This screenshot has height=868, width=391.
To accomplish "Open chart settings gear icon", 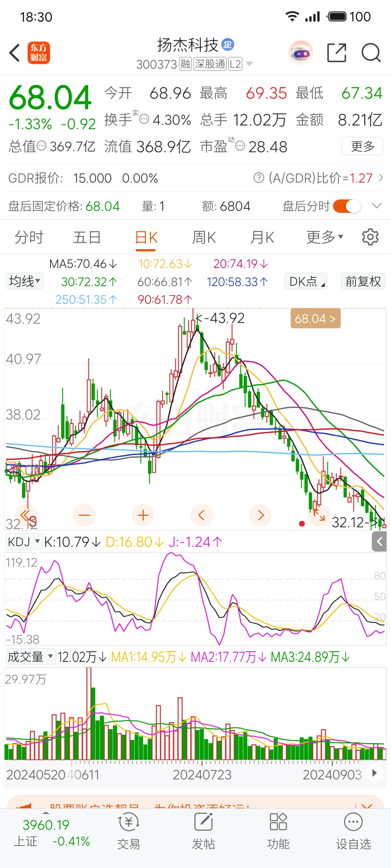I will click(370, 237).
